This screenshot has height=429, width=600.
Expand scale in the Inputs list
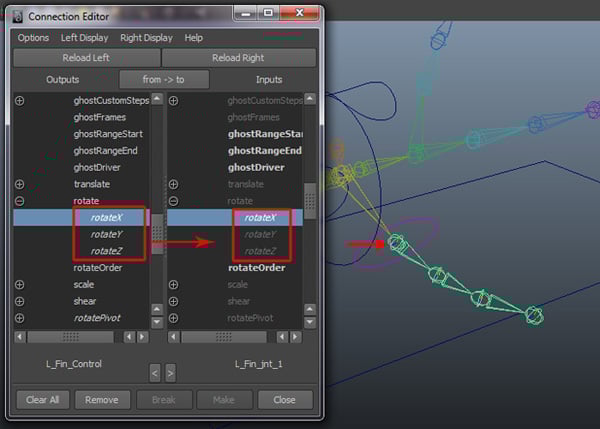(x=173, y=284)
